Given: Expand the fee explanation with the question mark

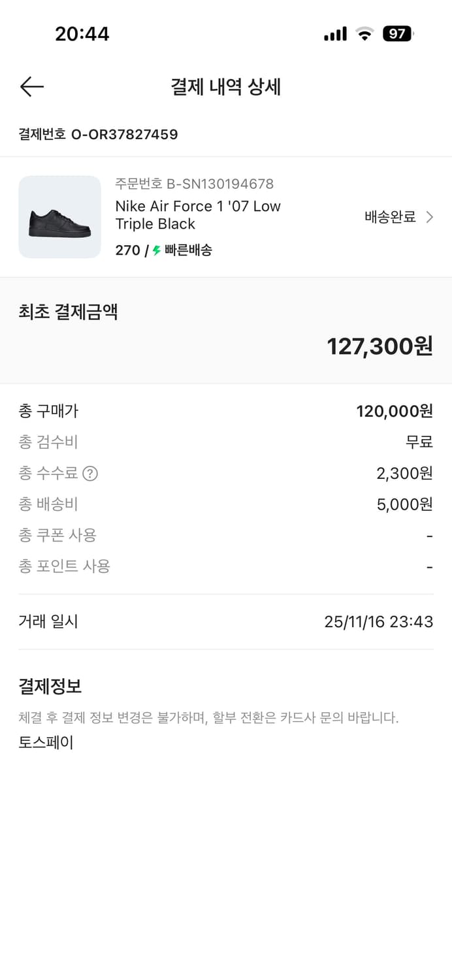Looking at the screenshot, I should 87,474.
